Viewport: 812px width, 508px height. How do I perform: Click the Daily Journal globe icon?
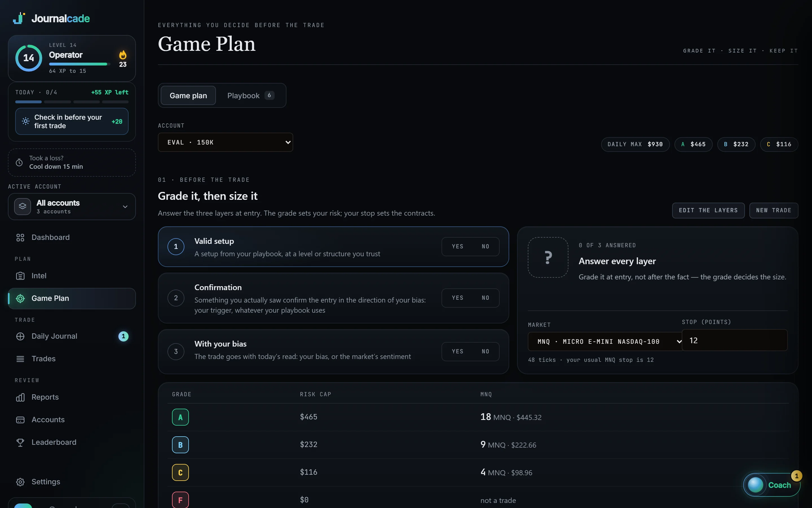coord(20,336)
